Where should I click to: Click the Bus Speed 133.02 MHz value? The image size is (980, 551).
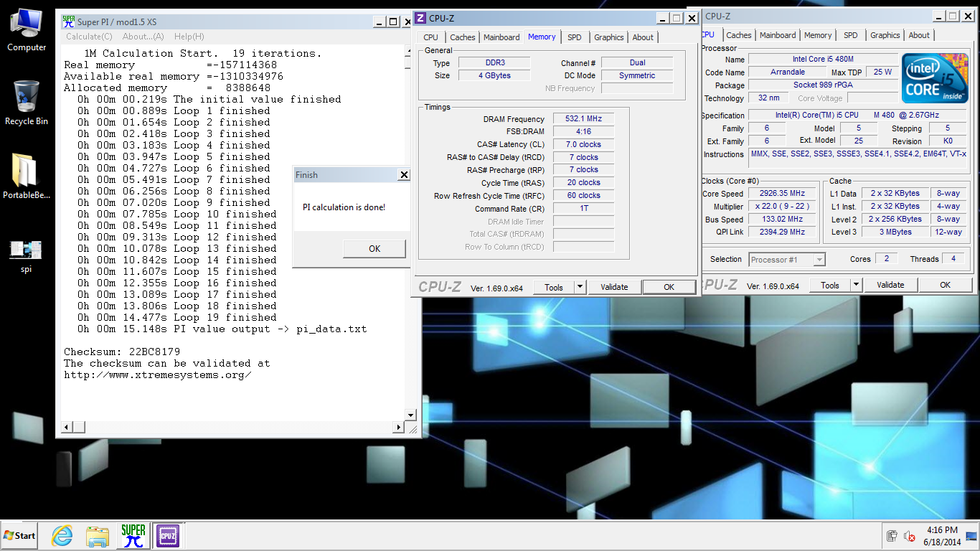point(782,220)
